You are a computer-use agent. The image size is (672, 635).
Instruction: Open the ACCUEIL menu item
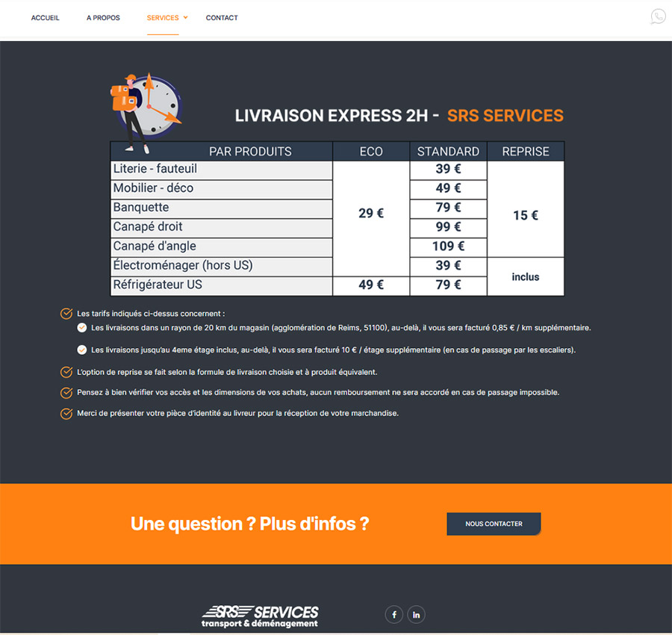coord(45,18)
